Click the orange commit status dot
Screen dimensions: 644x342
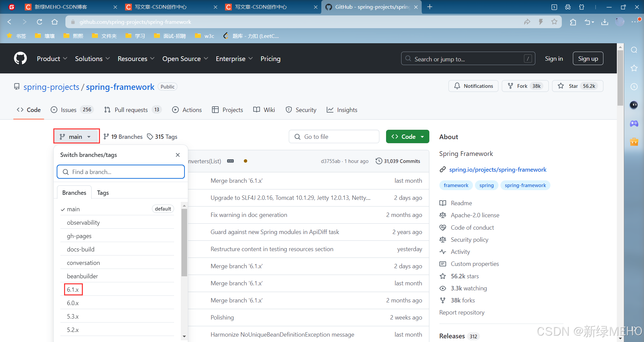(246, 161)
